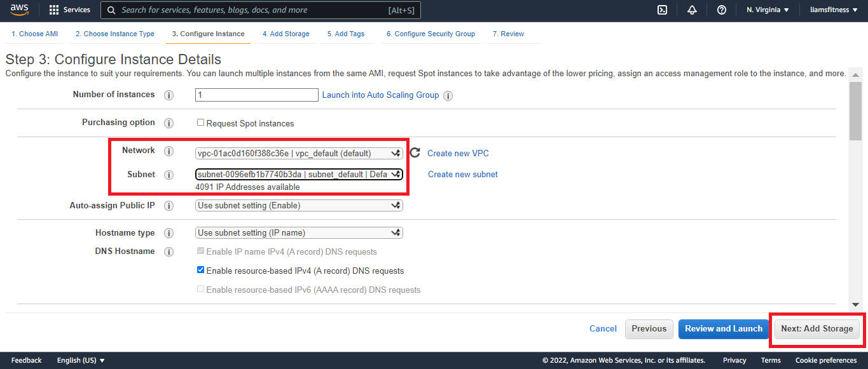The height and width of the screenshot is (369, 868).
Task: Switch to 6. Configure Security Group tab
Action: (x=431, y=34)
